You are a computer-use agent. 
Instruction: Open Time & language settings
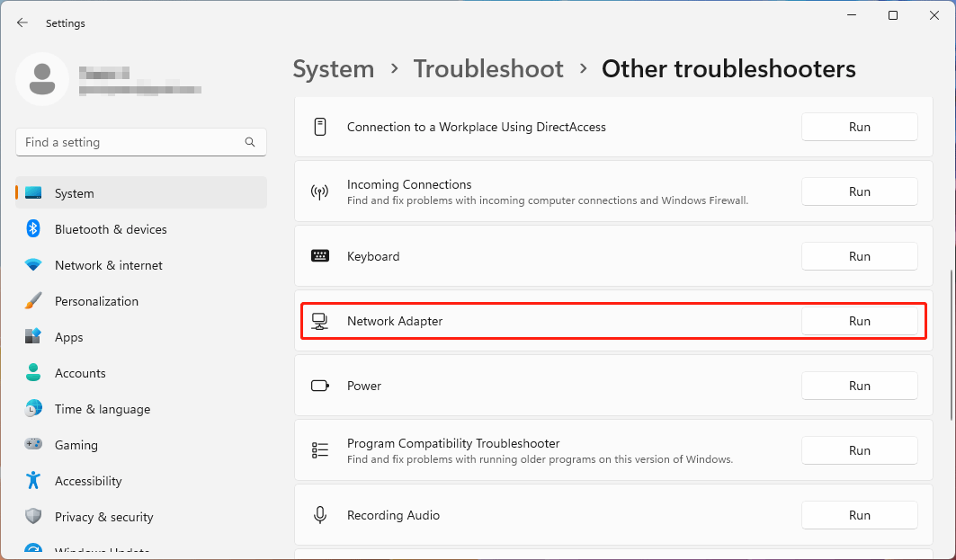click(x=141, y=409)
